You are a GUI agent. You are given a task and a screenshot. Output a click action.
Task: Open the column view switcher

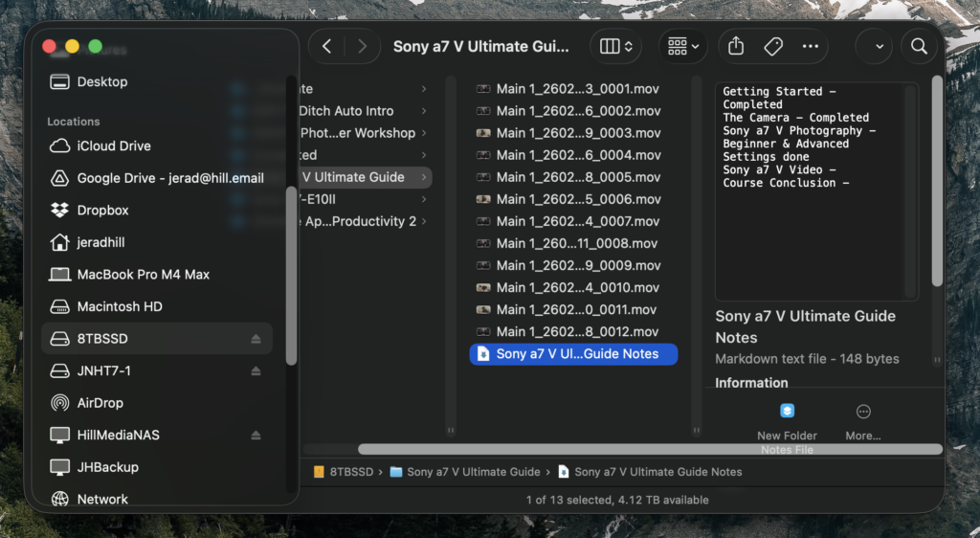(x=615, y=46)
